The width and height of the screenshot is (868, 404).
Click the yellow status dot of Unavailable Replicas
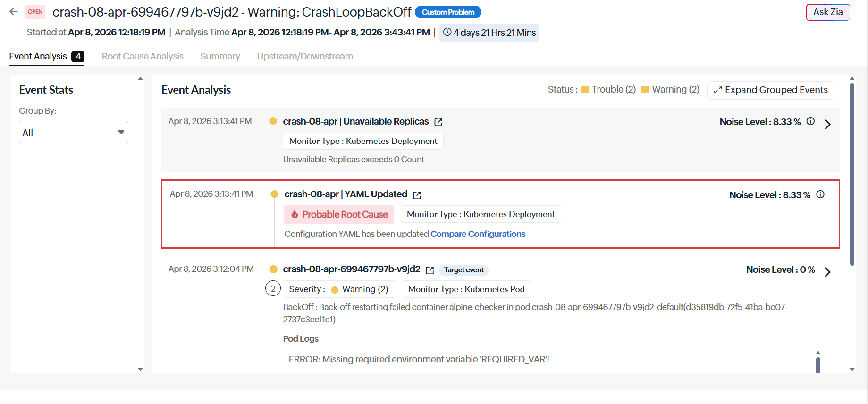tap(273, 121)
